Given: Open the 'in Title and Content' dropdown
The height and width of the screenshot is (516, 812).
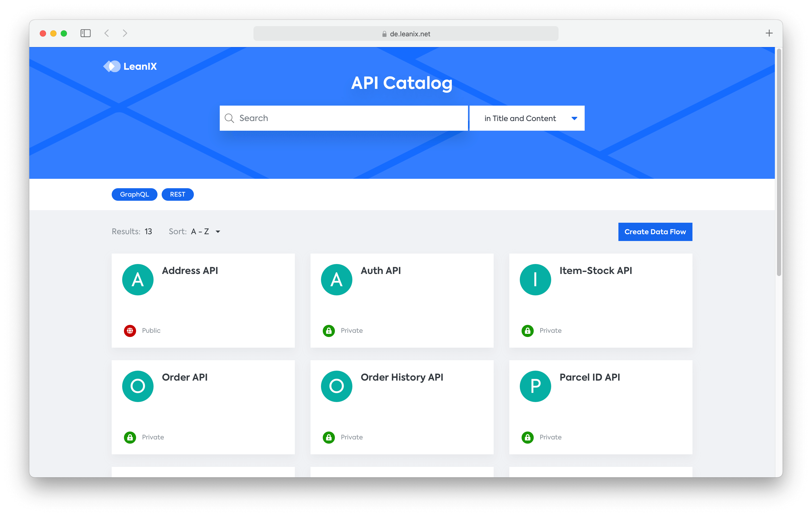Looking at the screenshot, I should click(527, 118).
